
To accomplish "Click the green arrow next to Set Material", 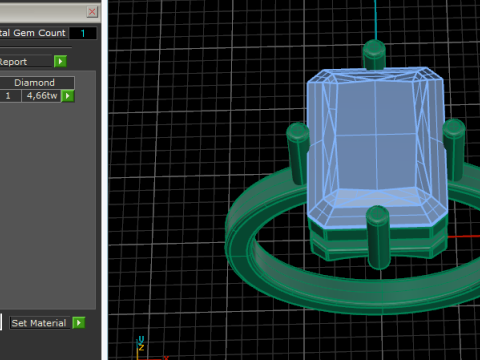I will point(79,323).
